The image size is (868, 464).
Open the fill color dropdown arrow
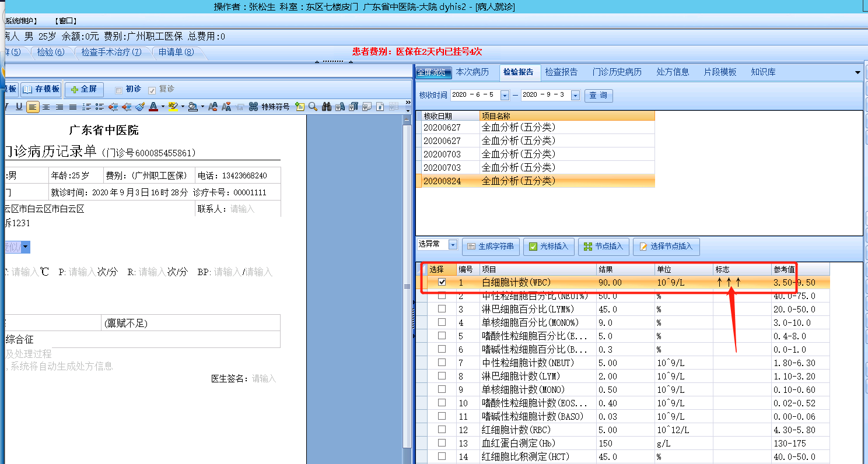click(202, 107)
